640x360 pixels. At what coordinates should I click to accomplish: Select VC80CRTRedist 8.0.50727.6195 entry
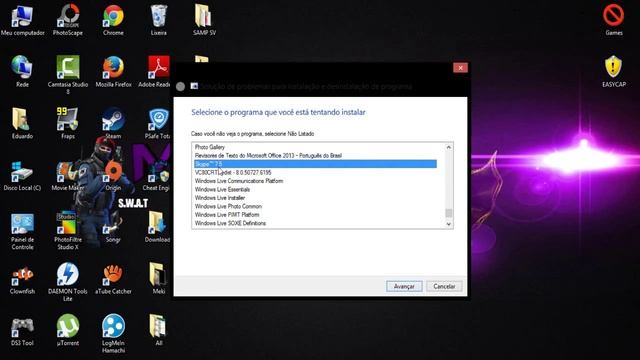316,173
